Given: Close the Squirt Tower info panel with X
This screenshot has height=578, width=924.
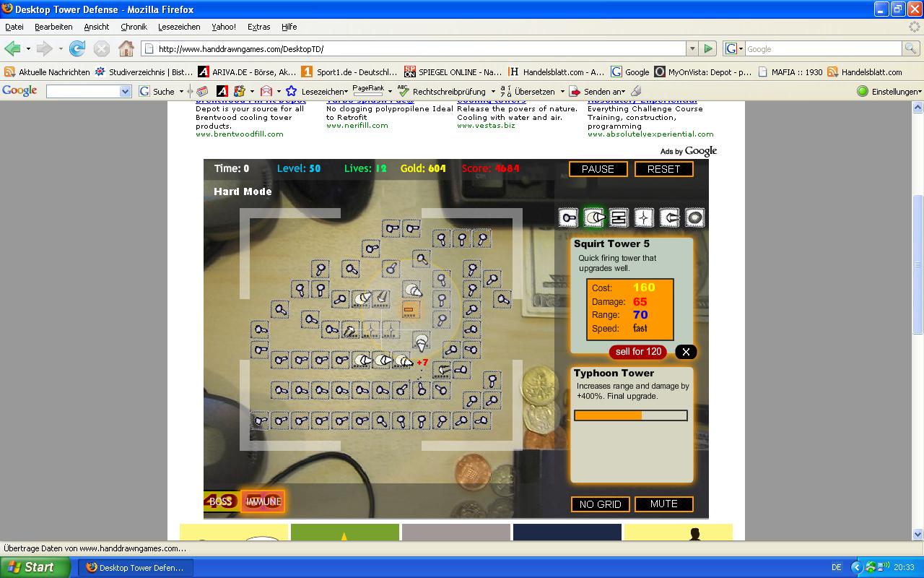Looking at the screenshot, I should [x=686, y=352].
